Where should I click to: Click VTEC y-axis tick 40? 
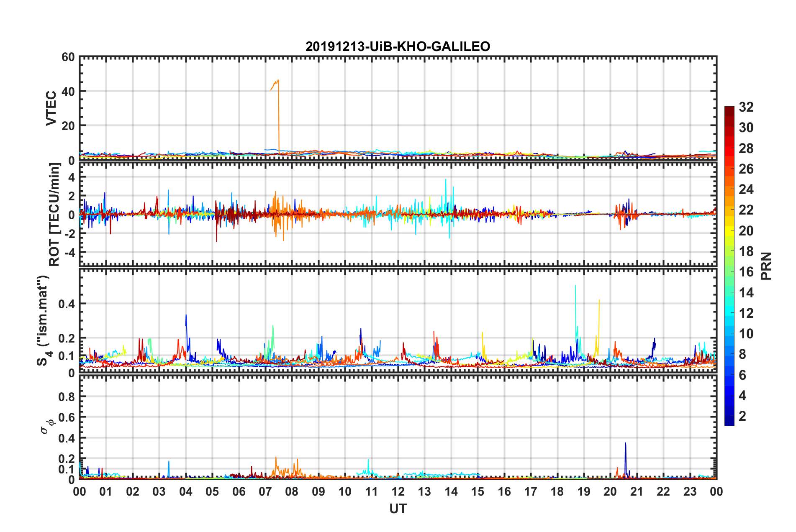click(68, 91)
